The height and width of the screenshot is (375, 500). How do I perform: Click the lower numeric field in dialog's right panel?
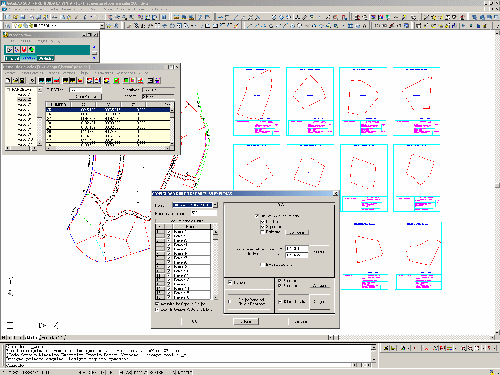coord(297,255)
